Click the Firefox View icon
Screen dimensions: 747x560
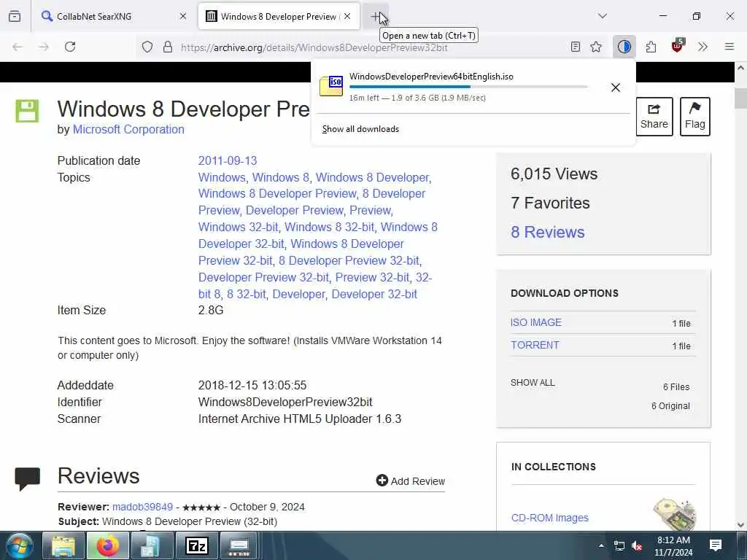15,16
